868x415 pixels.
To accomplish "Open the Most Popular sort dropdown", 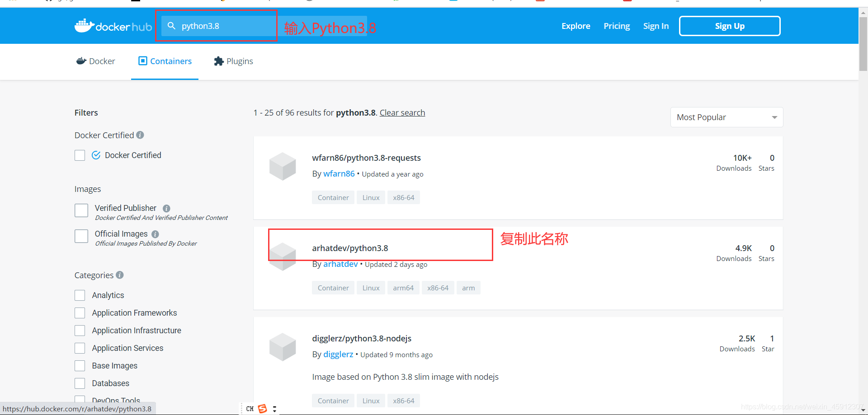I will 726,117.
